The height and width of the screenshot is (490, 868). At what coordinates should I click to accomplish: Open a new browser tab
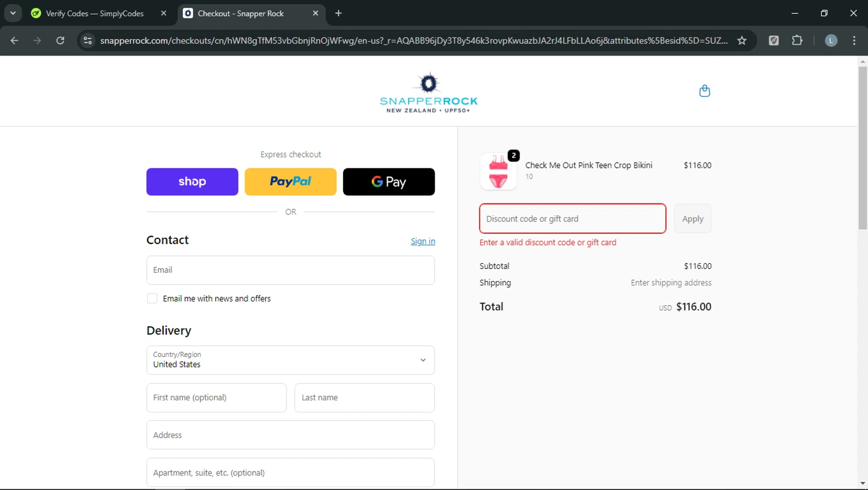point(339,13)
